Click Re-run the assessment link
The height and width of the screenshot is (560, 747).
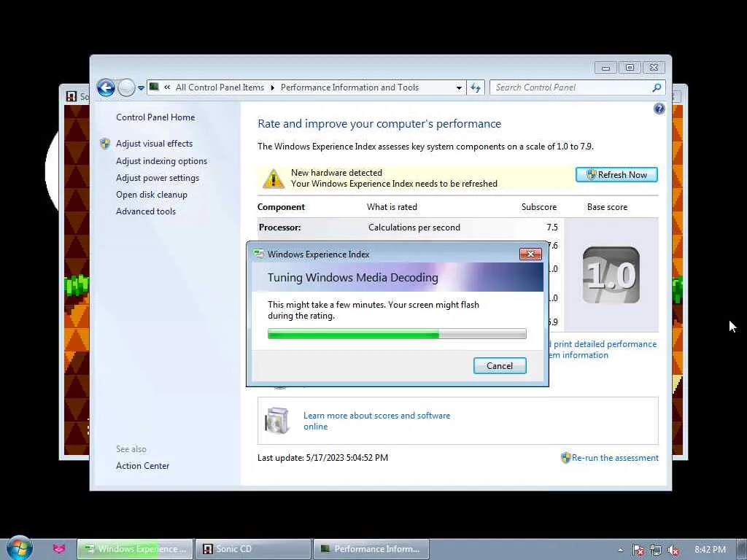point(615,458)
